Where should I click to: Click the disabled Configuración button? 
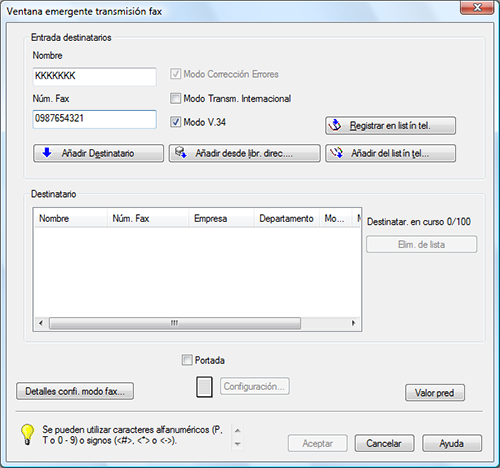[255, 386]
